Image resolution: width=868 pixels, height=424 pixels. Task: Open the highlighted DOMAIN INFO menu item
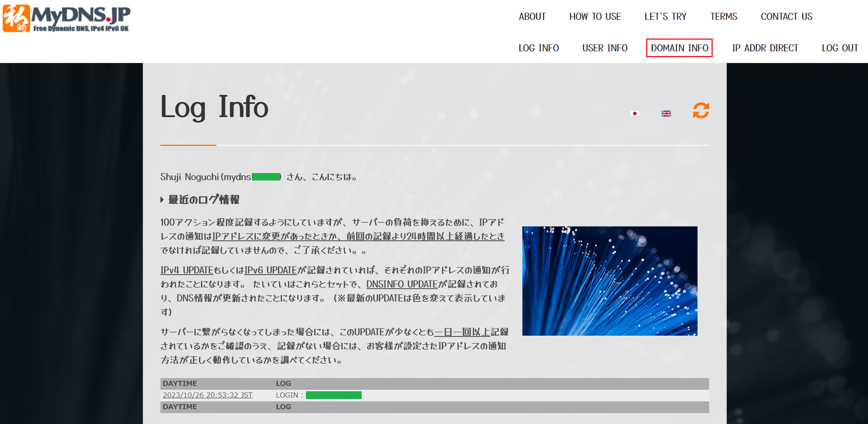[679, 48]
